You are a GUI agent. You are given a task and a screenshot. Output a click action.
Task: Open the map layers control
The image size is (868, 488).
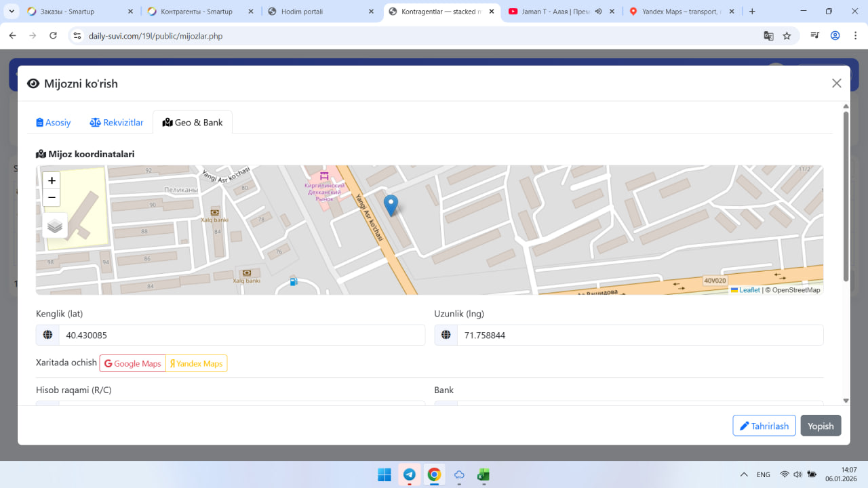pos(55,226)
